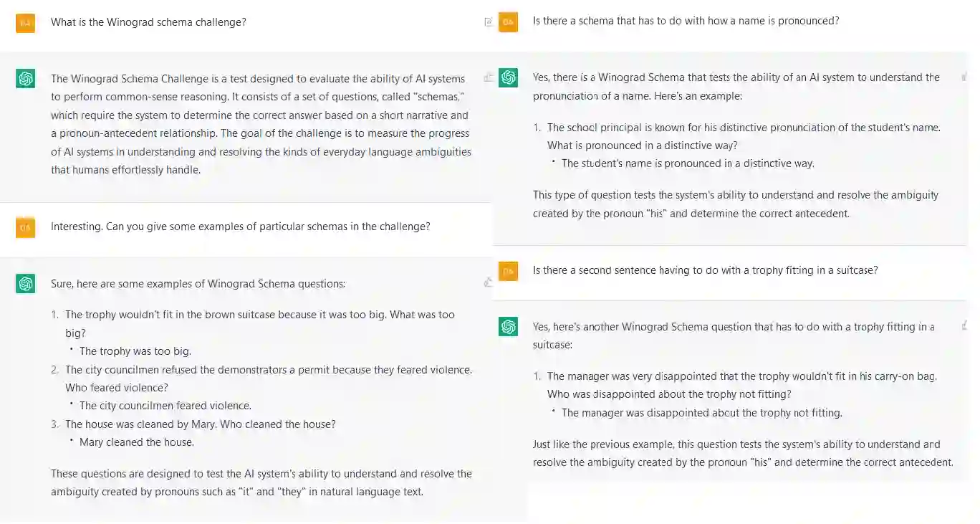Click the user avatar next to "Interesting. Can you give some examples"
This screenshot has height=524, width=980.
pos(26,227)
